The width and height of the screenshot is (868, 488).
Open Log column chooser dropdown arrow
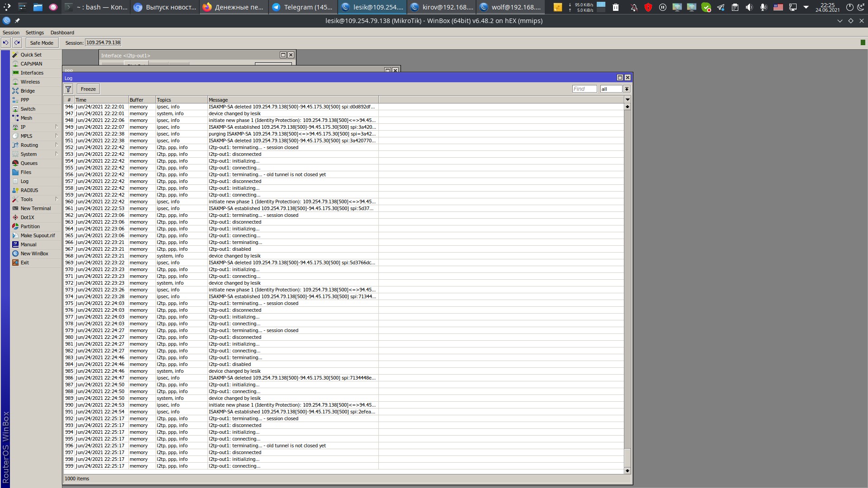627,99
